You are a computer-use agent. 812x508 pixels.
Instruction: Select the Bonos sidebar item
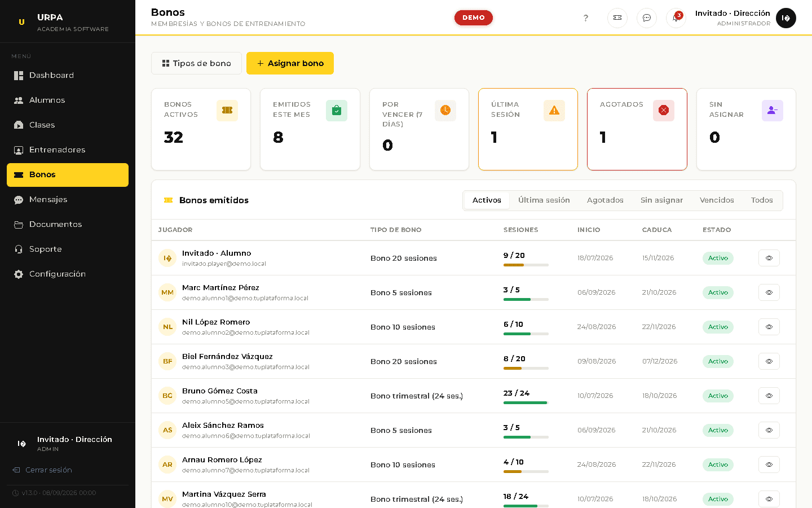[68, 174]
